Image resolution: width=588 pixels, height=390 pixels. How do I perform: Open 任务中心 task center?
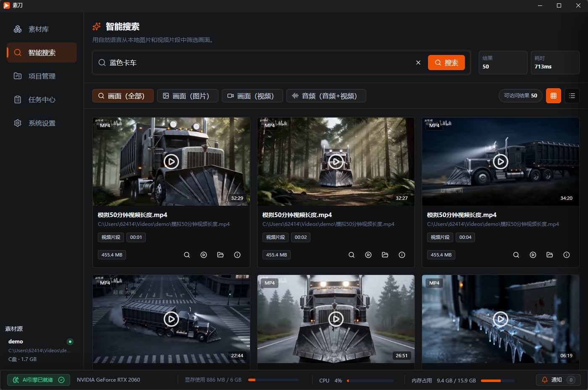42,100
